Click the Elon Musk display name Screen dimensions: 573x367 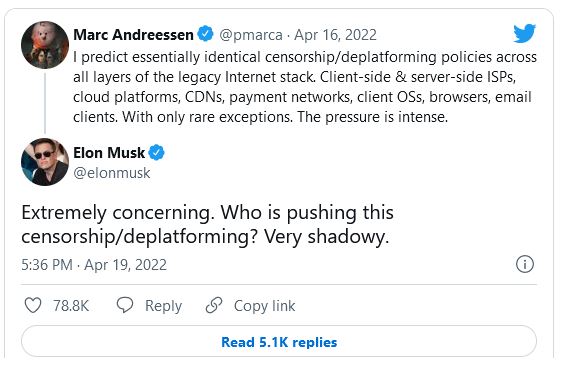click(x=109, y=153)
